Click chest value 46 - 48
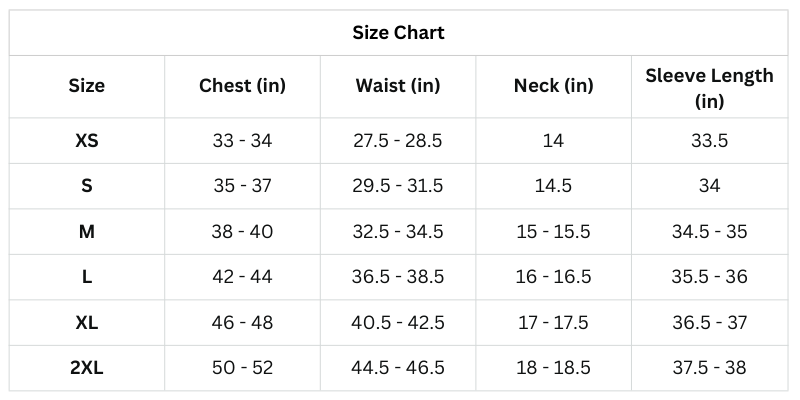This screenshot has width=800, height=400. coord(242,323)
